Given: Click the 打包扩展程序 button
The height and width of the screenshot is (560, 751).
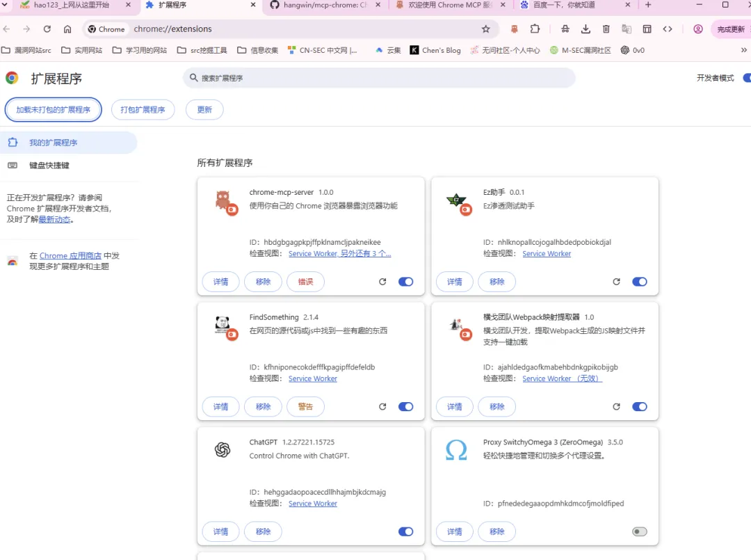Looking at the screenshot, I should pyautogui.click(x=143, y=110).
